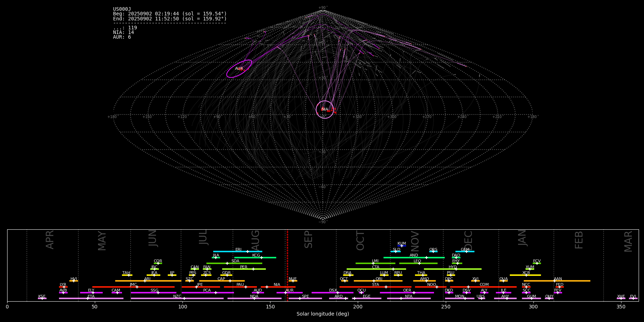Image resolution: width=644 pixels, height=322 pixels.
Task: Click the 150 tick on solar longitude axis
Action: click(x=270, y=307)
